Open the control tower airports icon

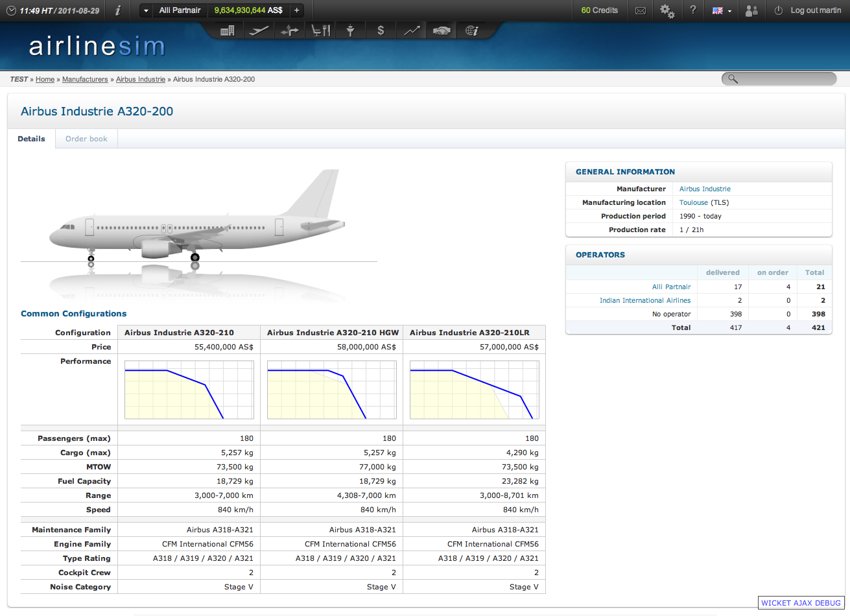point(350,30)
